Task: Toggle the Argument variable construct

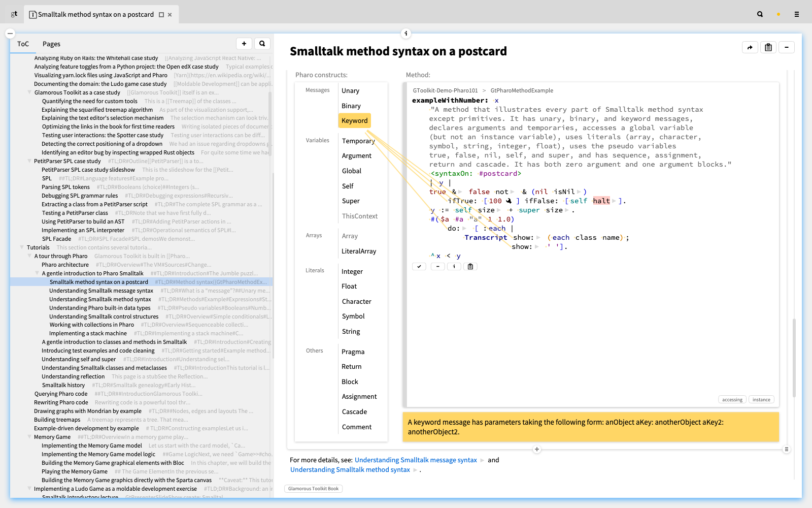Action: tap(357, 156)
